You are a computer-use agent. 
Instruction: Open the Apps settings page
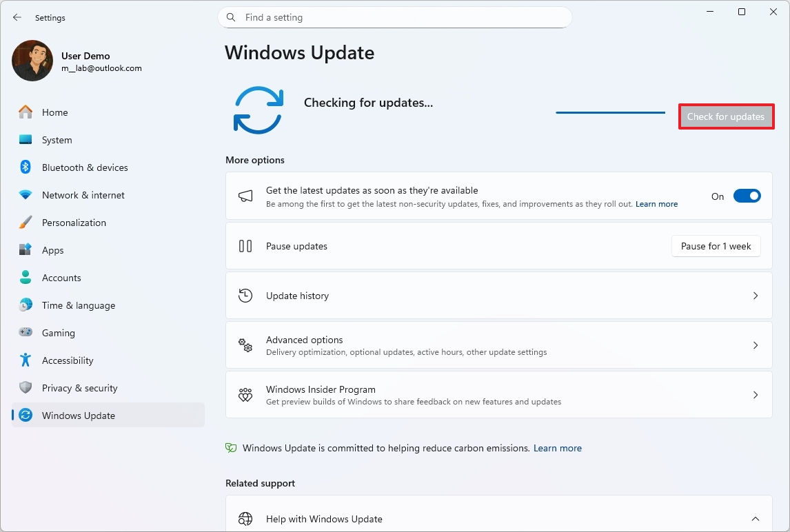(52, 250)
